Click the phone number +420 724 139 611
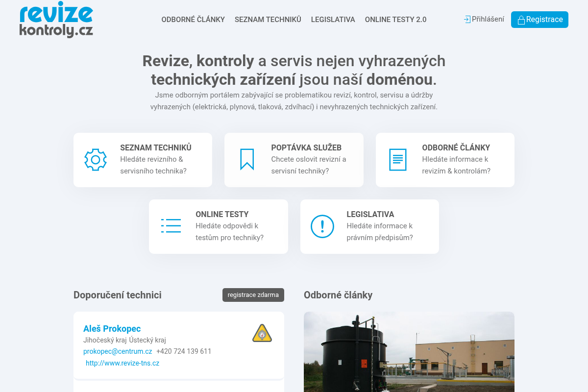588x392 pixels. 184,351
